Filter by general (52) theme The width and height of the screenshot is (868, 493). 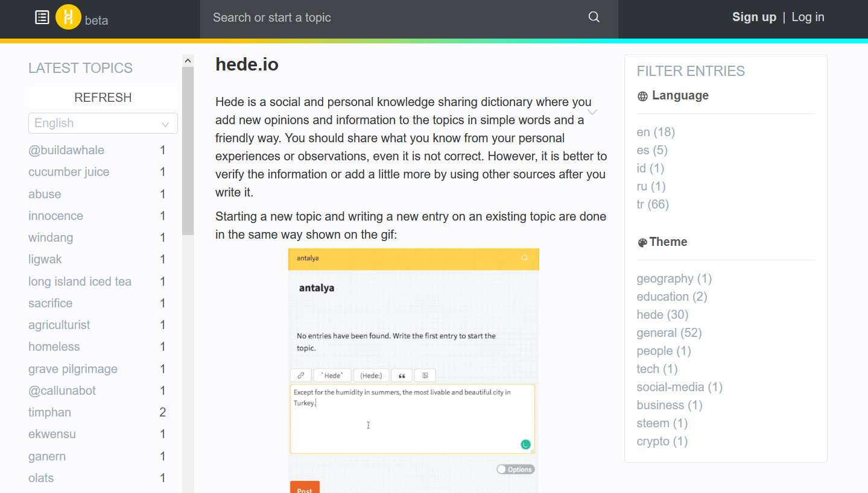coord(670,333)
